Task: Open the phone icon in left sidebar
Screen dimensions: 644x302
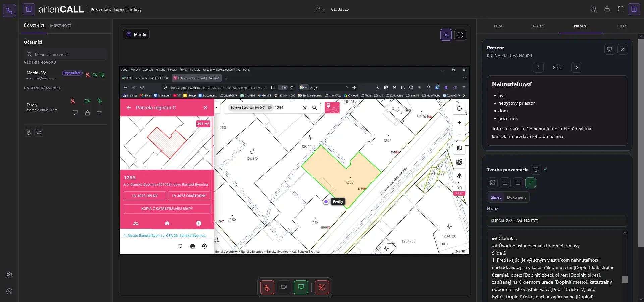Action: pos(9,11)
